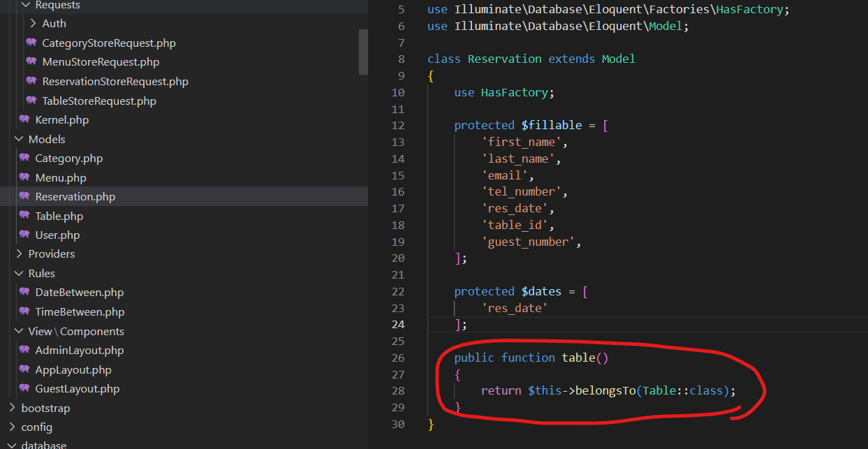Click 'HasFactory' on line 10
Image resolution: width=868 pixels, height=449 pixels.
(x=514, y=92)
